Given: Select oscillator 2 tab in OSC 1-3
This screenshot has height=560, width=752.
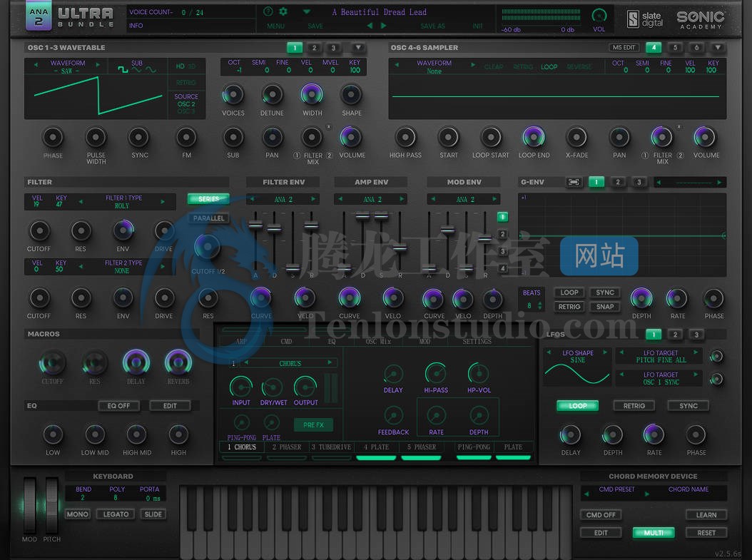Looking at the screenshot, I should pos(314,48).
